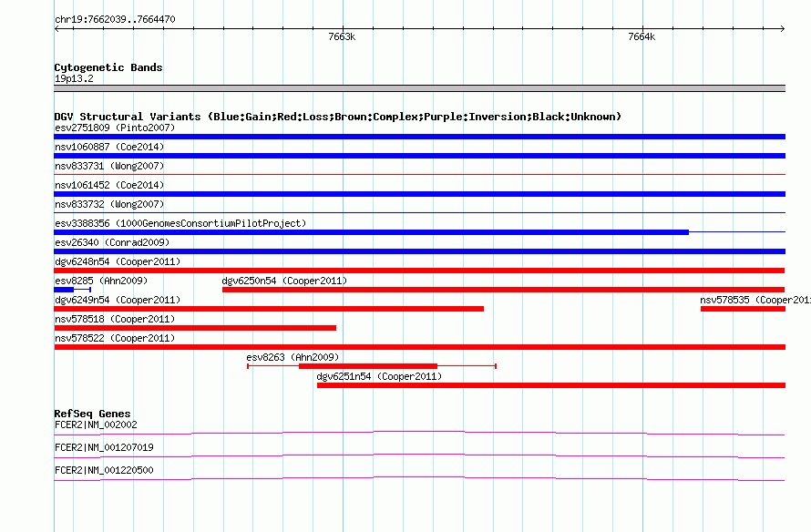The image size is (811, 532).
Task: Click the ruler's right arrow end
Action: point(782,29)
